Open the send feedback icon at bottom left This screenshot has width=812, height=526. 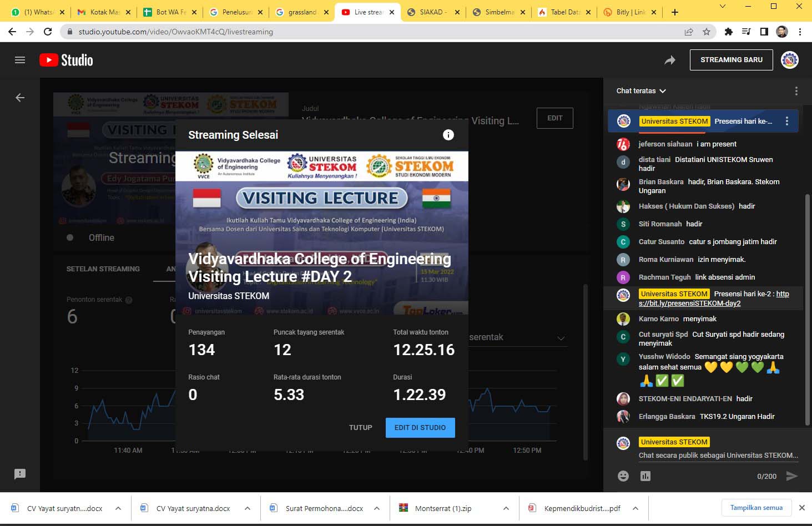tap(20, 474)
